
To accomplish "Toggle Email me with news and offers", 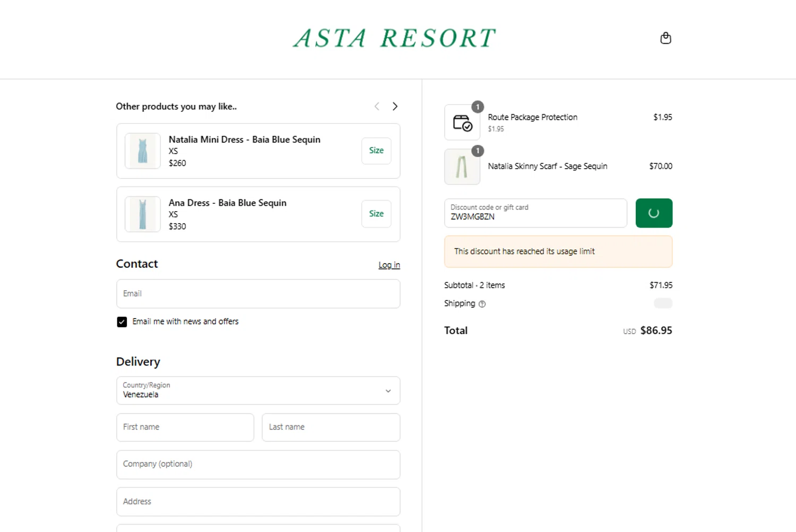I will pos(122,322).
